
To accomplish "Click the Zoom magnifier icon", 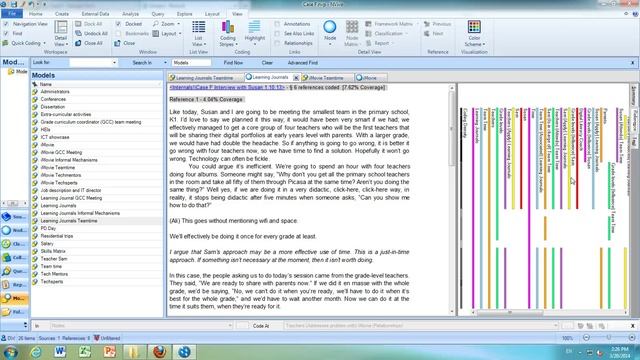I will (156, 24).
